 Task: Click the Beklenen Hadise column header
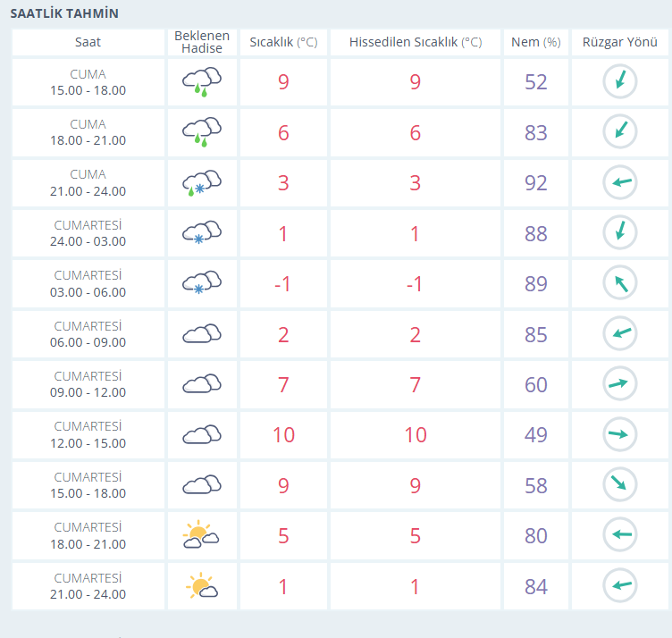[202, 42]
